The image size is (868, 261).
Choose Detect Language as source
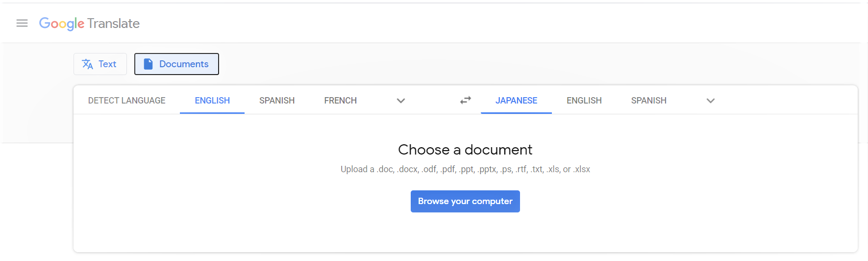pos(126,100)
